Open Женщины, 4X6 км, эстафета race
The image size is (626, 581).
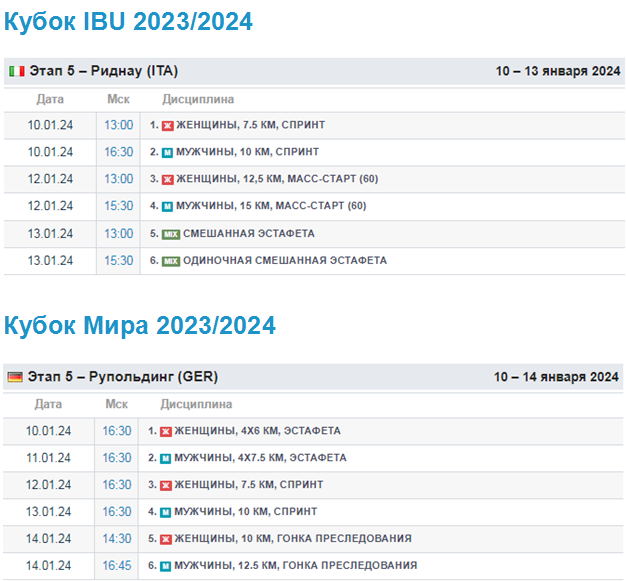click(258, 430)
